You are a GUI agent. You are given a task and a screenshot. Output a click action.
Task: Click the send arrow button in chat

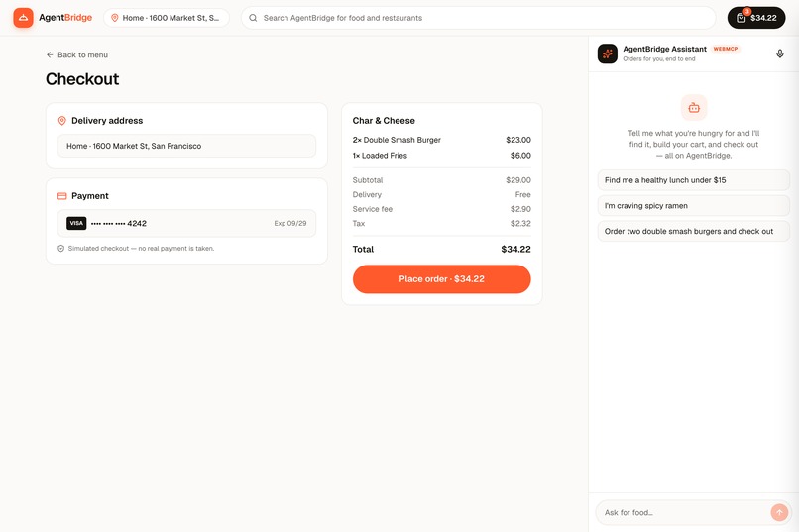(x=779, y=512)
